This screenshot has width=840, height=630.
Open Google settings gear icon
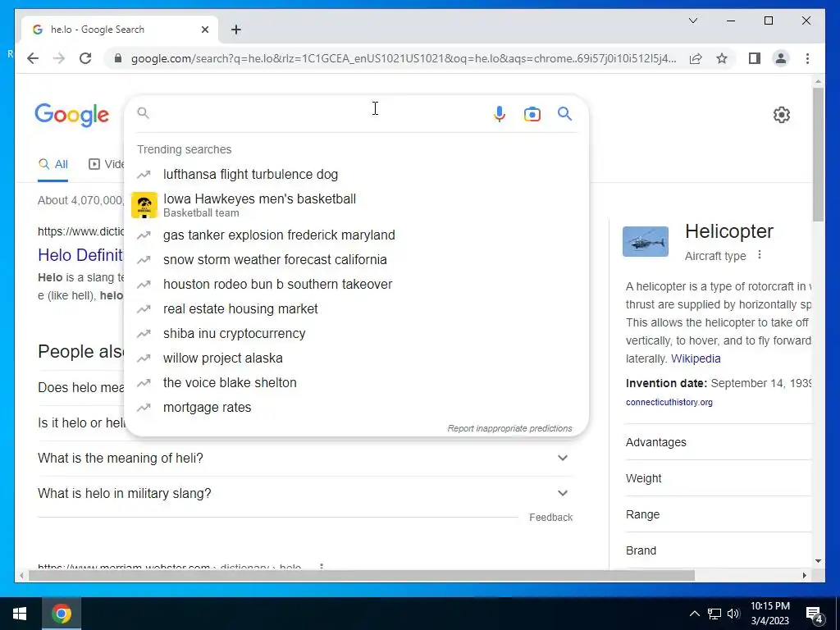[782, 115]
